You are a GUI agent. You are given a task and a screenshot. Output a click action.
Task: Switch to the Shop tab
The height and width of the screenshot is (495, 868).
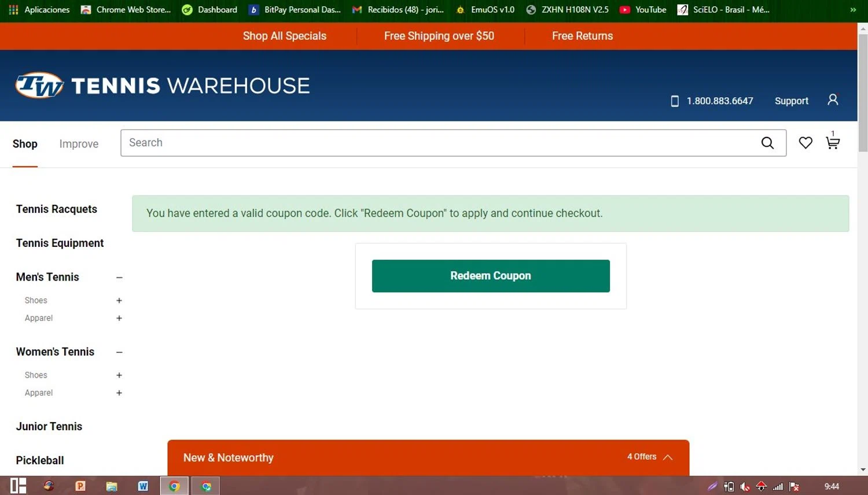coord(25,144)
